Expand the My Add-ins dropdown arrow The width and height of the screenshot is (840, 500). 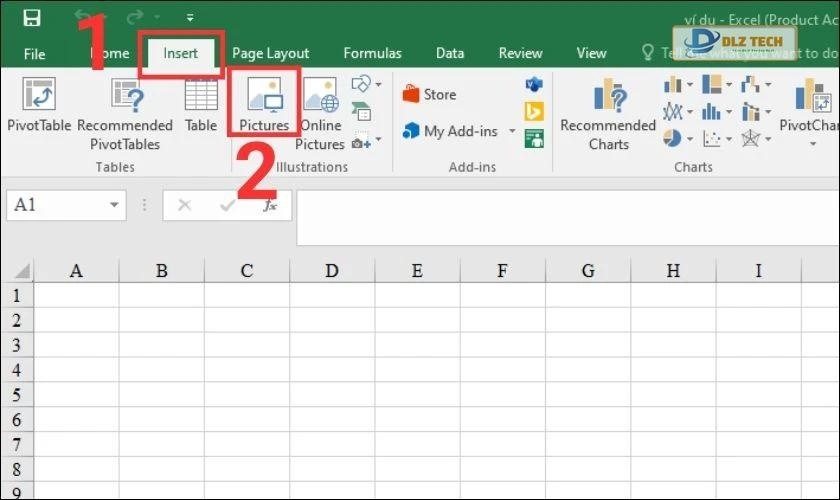[x=512, y=131]
